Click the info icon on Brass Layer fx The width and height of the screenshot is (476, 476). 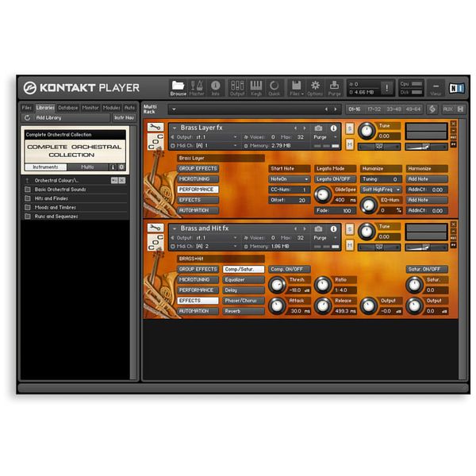click(x=334, y=128)
